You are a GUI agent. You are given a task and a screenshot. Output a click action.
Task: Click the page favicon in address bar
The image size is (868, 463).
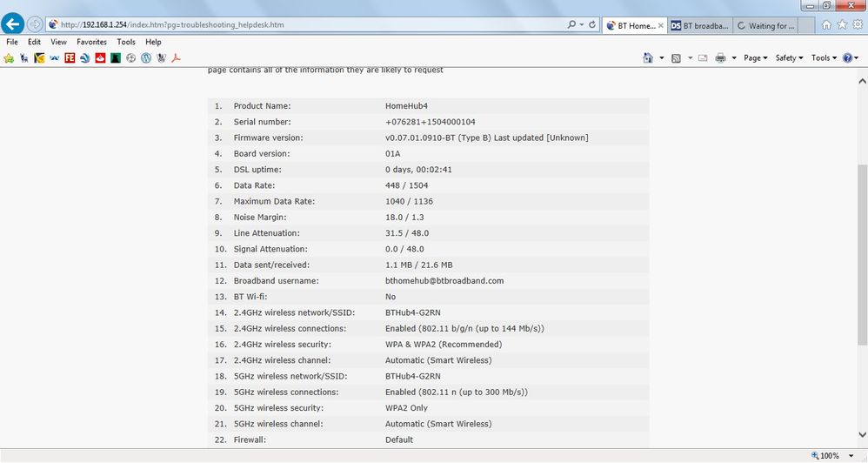[x=53, y=24]
